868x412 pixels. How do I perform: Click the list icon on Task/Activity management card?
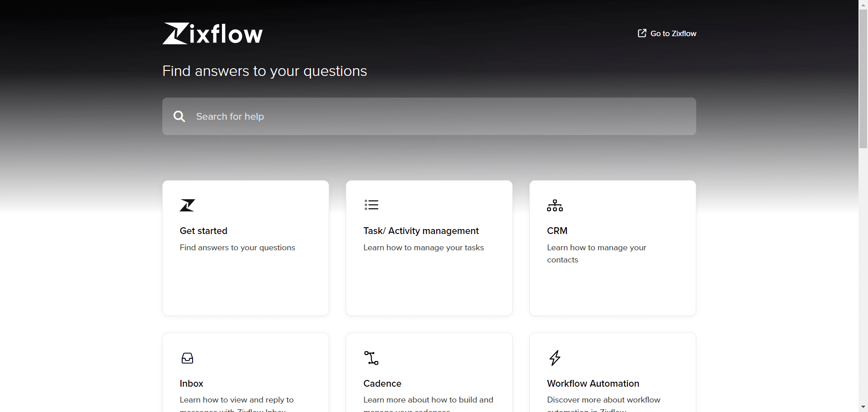coord(372,205)
